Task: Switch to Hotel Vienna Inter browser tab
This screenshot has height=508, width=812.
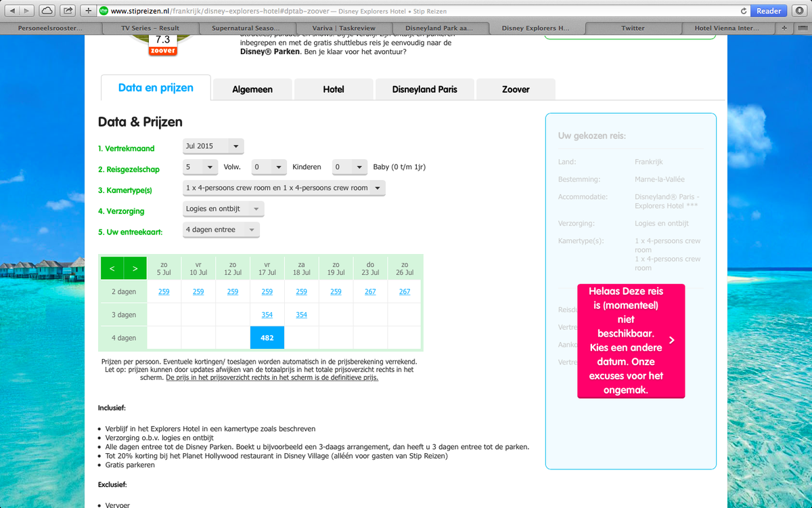Action: tap(727, 28)
